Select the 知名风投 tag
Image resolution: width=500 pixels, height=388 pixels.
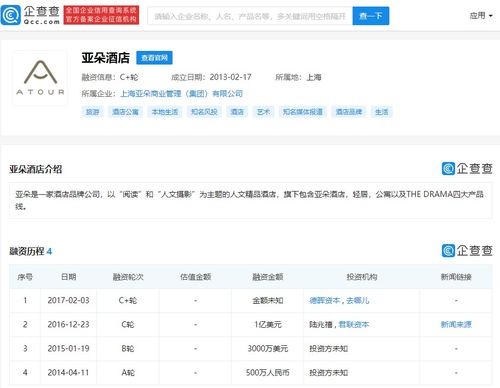(x=204, y=112)
